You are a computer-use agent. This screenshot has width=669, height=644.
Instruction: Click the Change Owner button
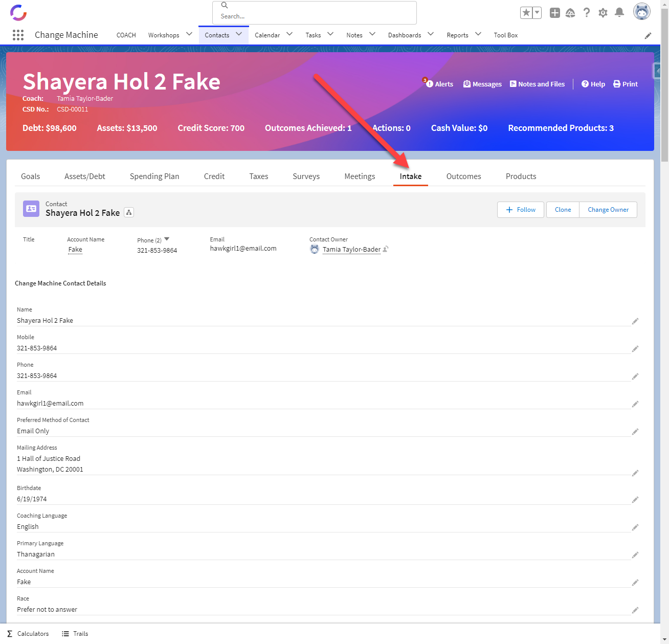click(x=608, y=210)
